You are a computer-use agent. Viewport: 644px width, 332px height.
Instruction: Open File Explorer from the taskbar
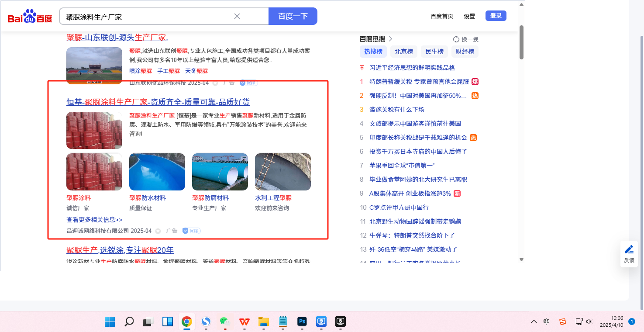tap(264, 322)
